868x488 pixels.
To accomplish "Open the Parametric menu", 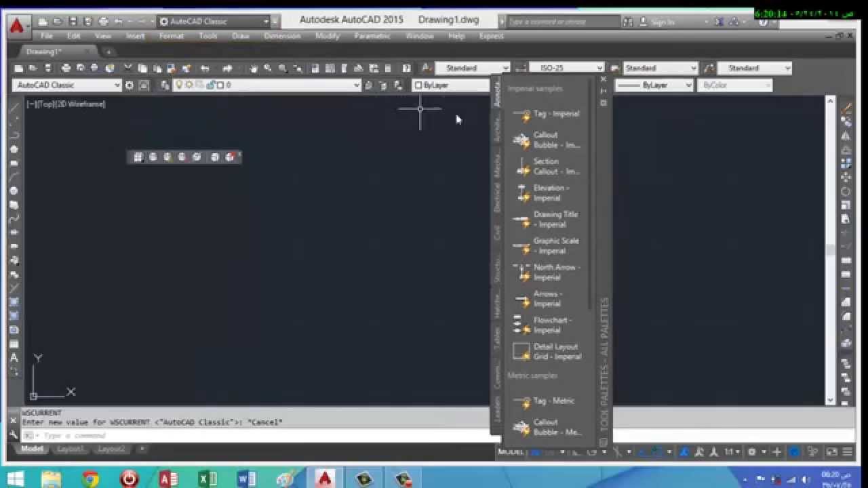I will (373, 36).
